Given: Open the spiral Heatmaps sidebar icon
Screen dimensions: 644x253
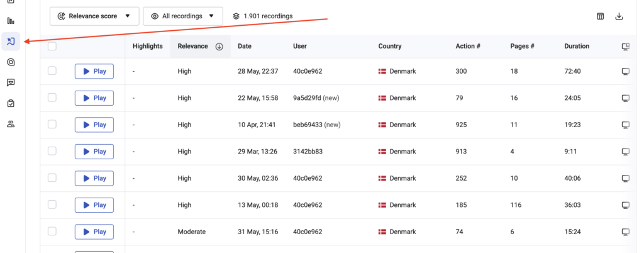Looking at the screenshot, I should 11,62.
